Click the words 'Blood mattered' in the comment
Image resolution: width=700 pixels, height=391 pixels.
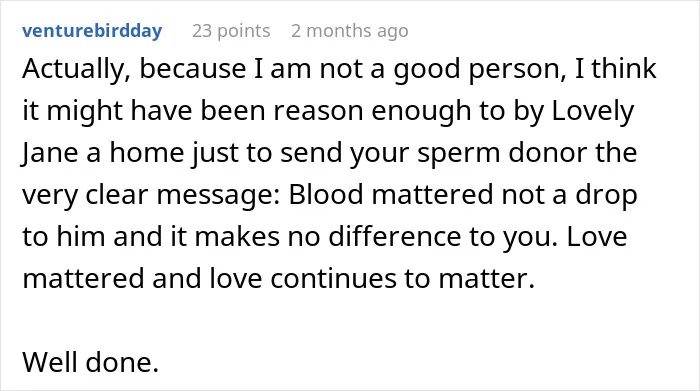click(x=391, y=195)
